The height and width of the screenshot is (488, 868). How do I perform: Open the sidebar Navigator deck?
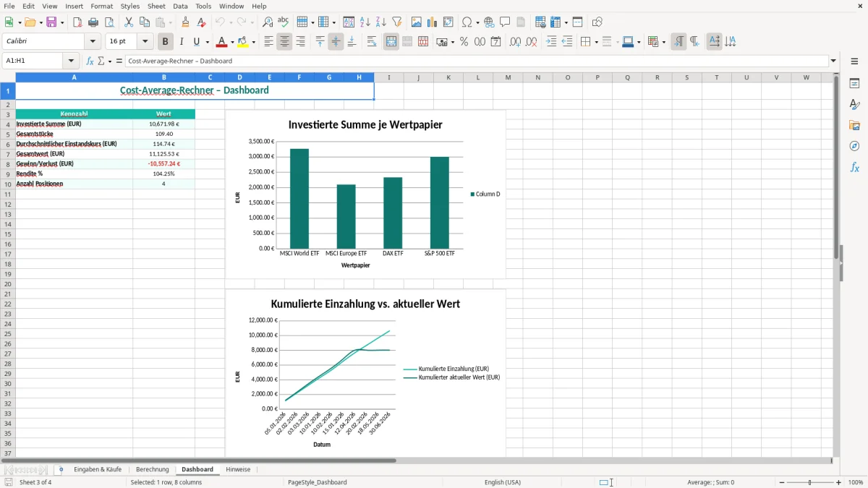tap(854, 147)
